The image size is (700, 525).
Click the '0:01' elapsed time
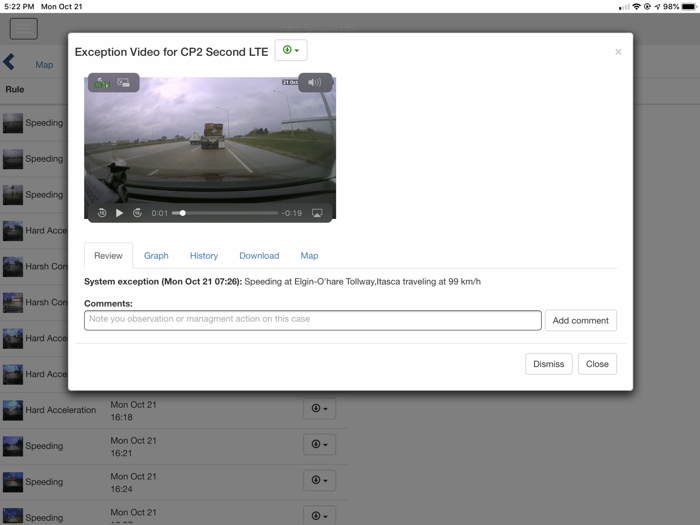pos(159,213)
